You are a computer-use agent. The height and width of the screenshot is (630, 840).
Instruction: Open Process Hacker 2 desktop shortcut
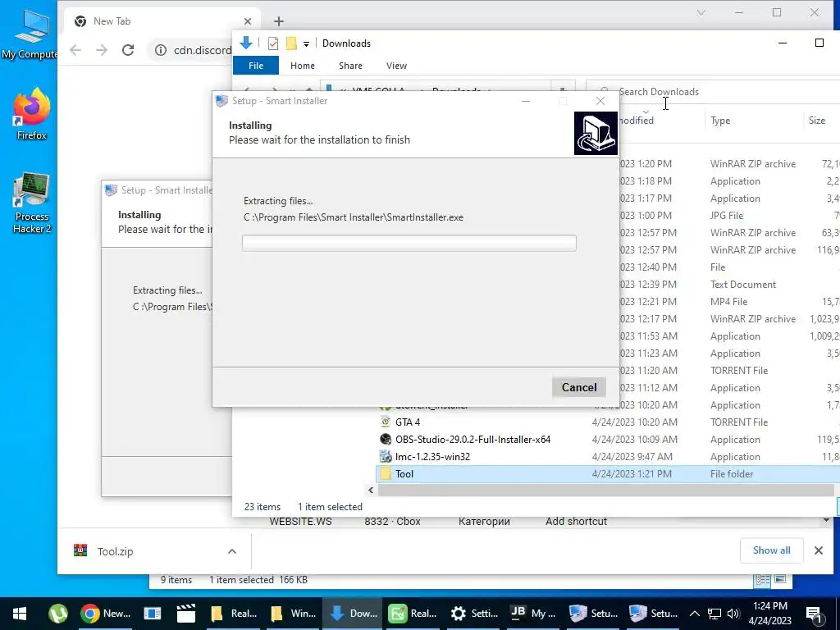[32, 203]
